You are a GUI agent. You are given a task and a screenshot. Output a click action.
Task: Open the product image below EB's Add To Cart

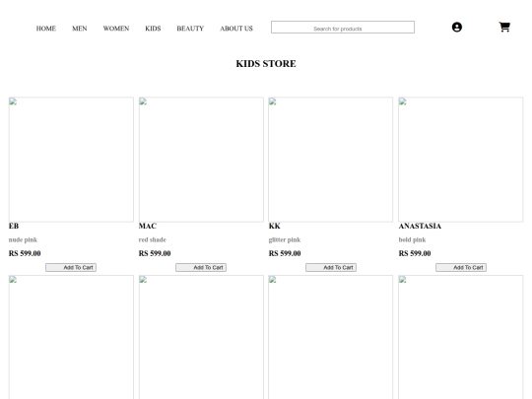71,337
